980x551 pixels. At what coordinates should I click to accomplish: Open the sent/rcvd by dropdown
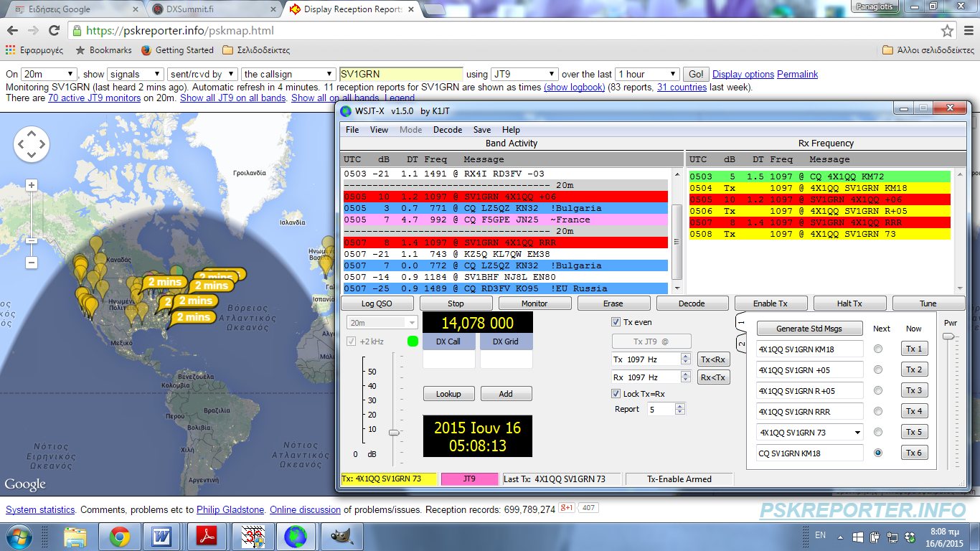(202, 74)
